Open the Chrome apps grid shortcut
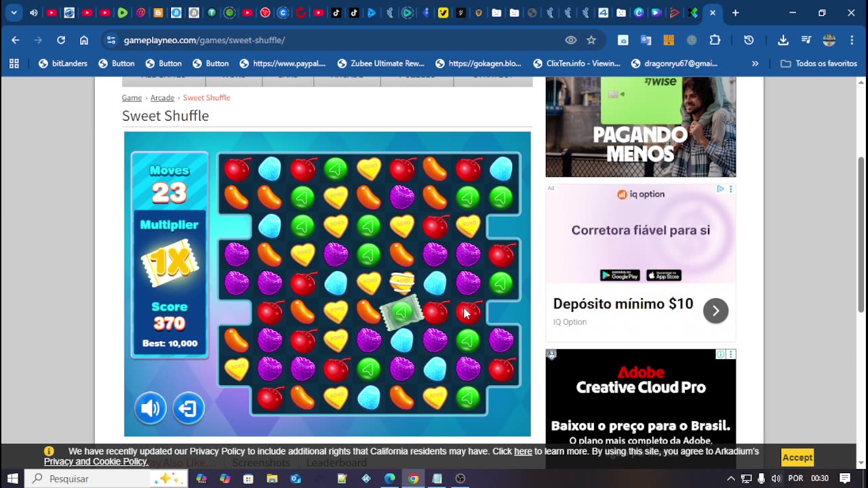This screenshot has width=868, height=488. [14, 63]
